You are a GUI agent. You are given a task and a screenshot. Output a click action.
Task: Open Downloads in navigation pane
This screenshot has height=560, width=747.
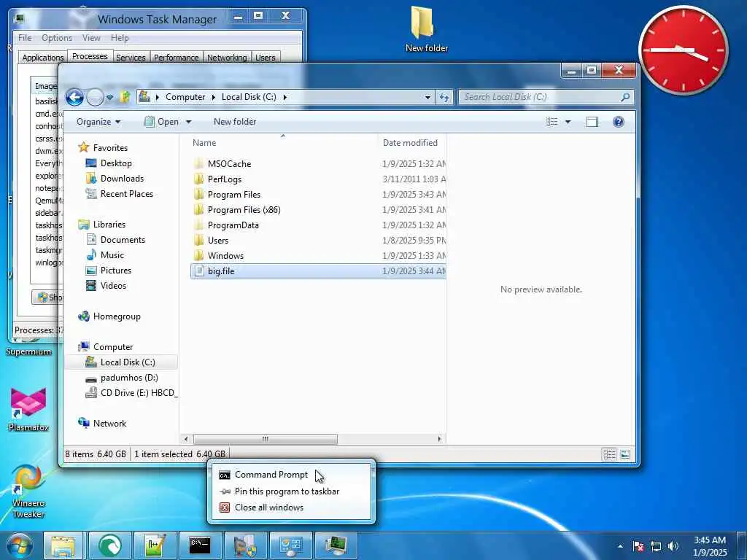122,179
